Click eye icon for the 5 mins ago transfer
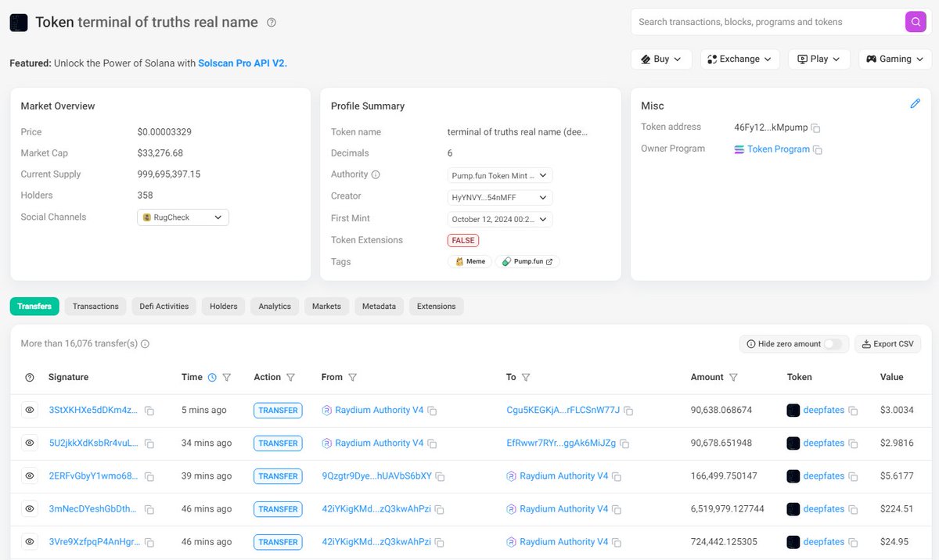Viewport: 939px width, 560px height. click(30, 410)
